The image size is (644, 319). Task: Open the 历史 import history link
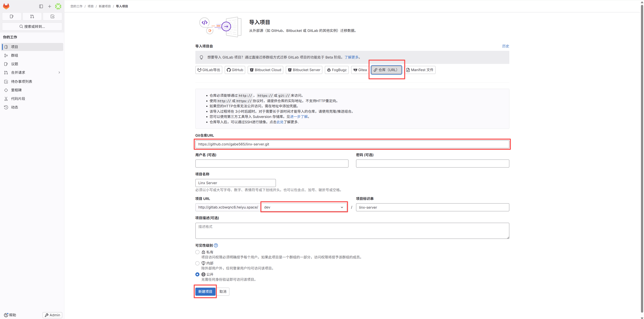click(x=505, y=46)
